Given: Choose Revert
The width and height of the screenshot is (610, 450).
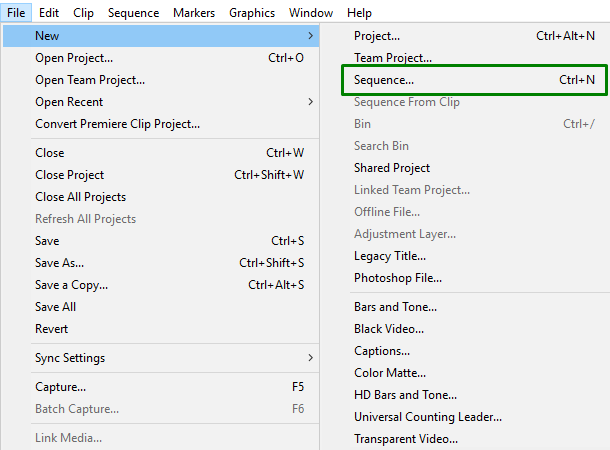Looking at the screenshot, I should coord(161,329).
